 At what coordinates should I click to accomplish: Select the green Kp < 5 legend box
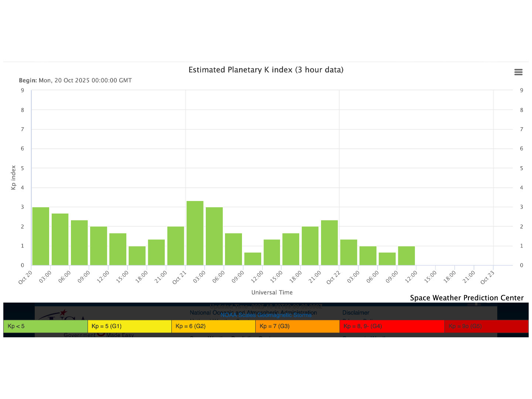(x=45, y=326)
